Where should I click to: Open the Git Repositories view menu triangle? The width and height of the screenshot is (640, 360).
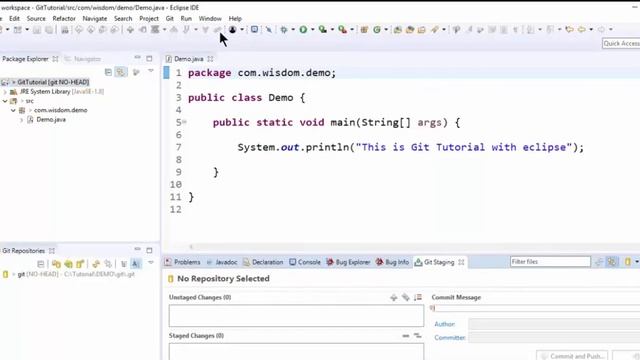(x=151, y=263)
